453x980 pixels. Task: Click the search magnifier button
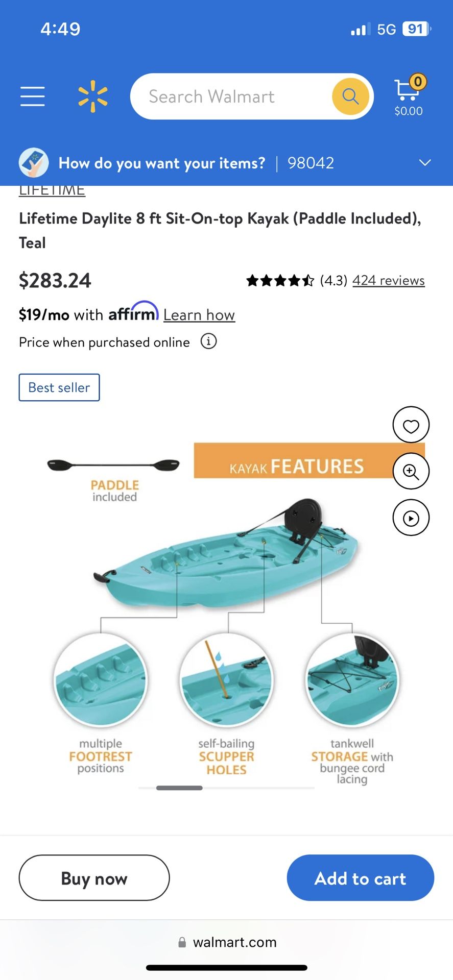pyautogui.click(x=350, y=96)
